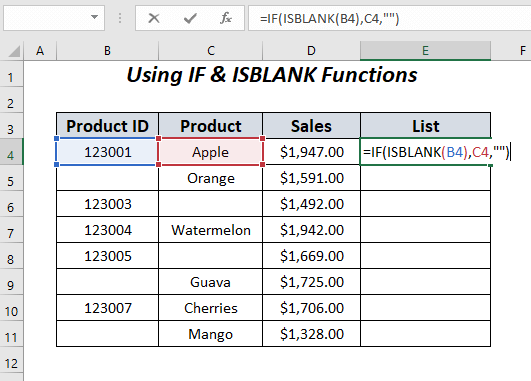
Task: Select cell containing $1,591.00
Action: [x=311, y=178]
